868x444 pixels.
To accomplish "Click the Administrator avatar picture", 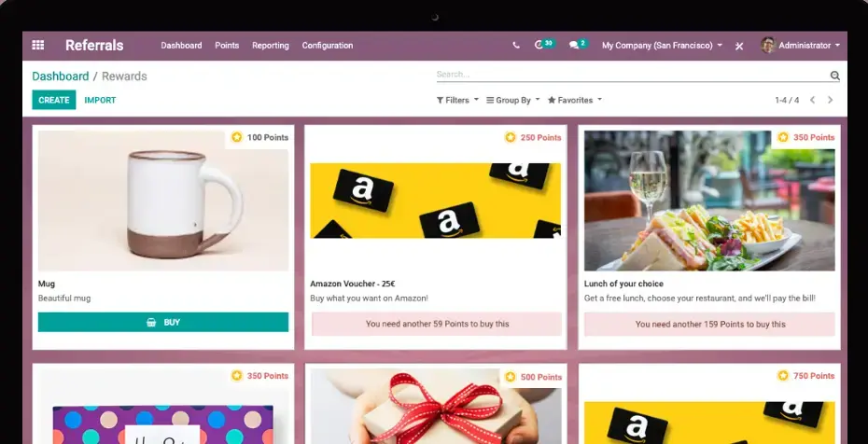I will (x=767, y=45).
